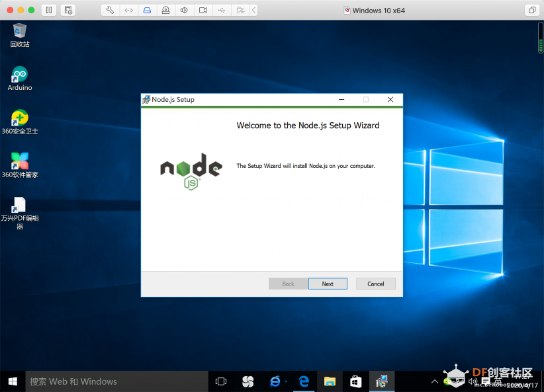
Task: Minimize the Node.js Setup window
Action: click(341, 99)
